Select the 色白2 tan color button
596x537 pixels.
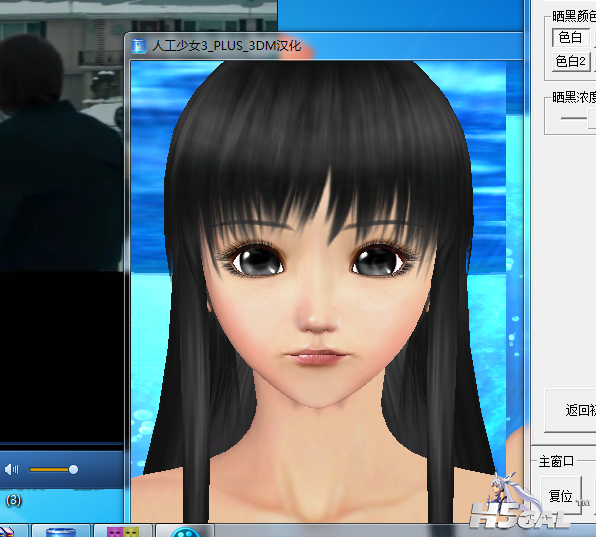[571, 61]
